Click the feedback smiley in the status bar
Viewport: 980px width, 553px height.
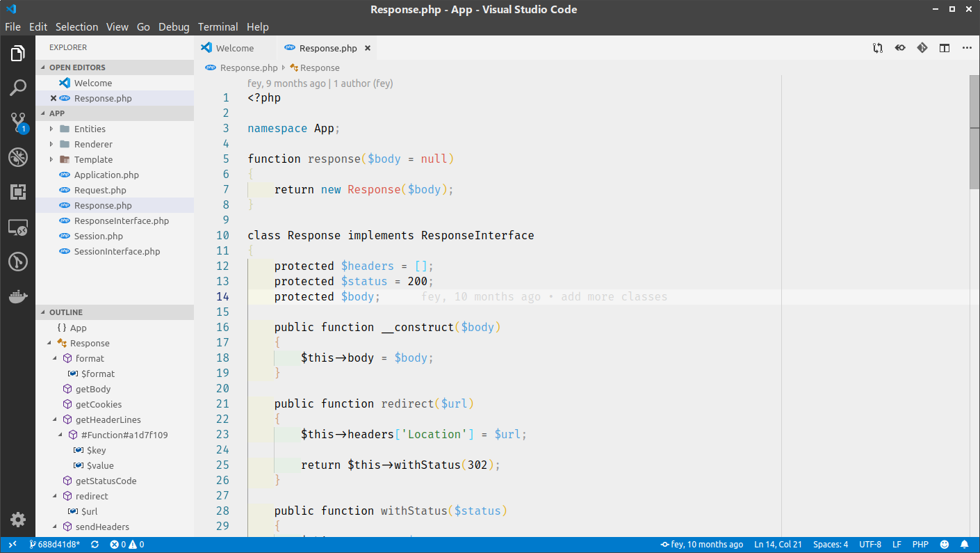944,544
